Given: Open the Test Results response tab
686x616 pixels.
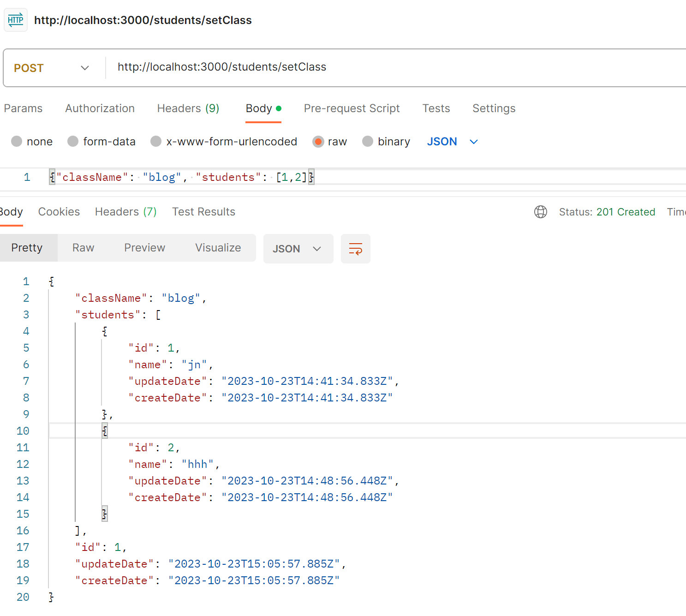Looking at the screenshot, I should click(x=203, y=212).
